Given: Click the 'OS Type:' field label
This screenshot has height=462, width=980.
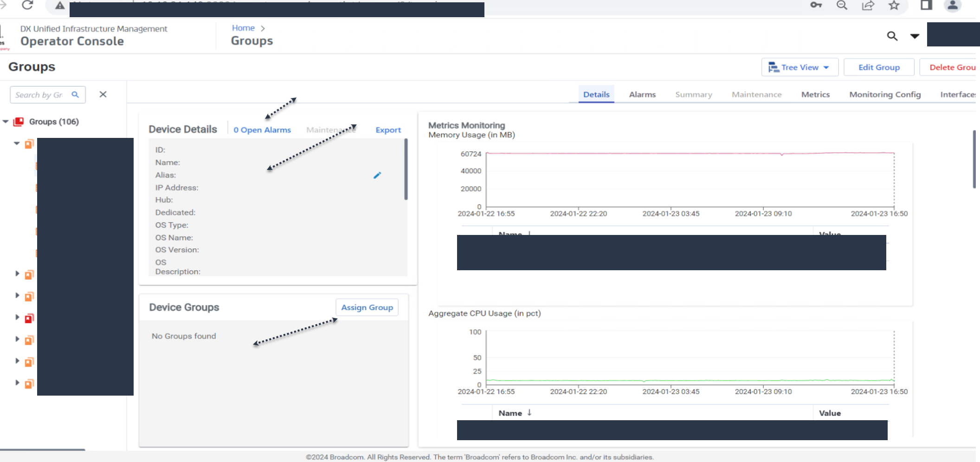Looking at the screenshot, I should (172, 225).
